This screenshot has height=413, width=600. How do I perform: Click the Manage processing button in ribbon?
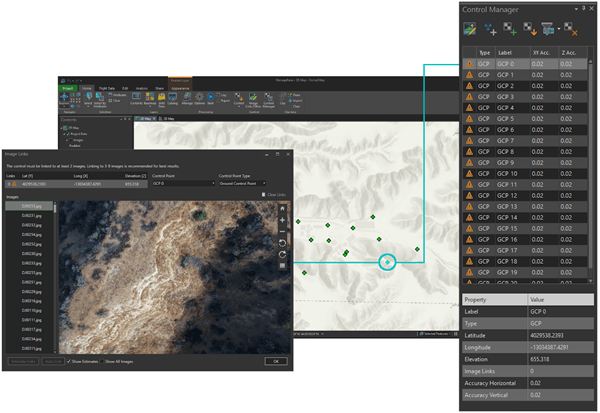(187, 98)
